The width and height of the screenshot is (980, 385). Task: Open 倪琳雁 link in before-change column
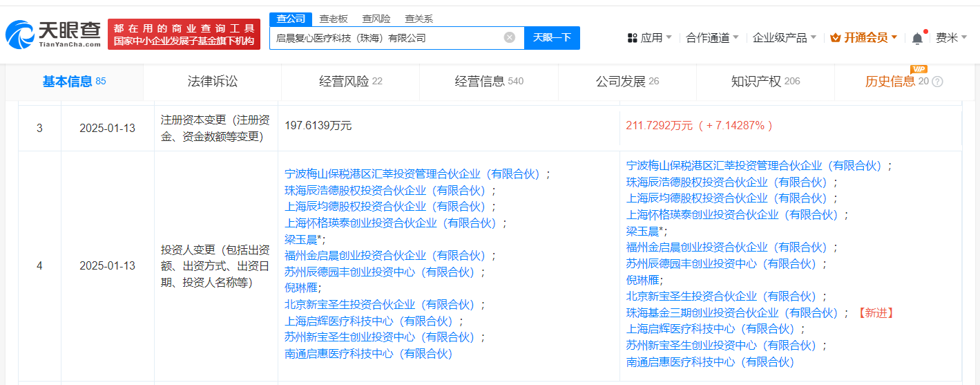point(300,288)
